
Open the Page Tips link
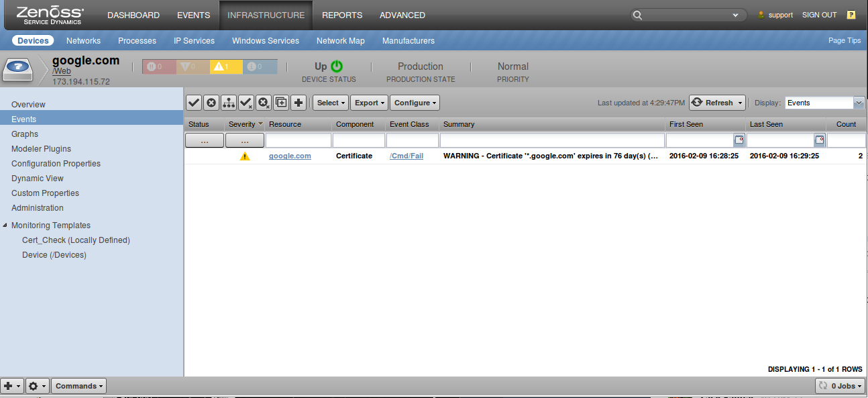[845, 41]
